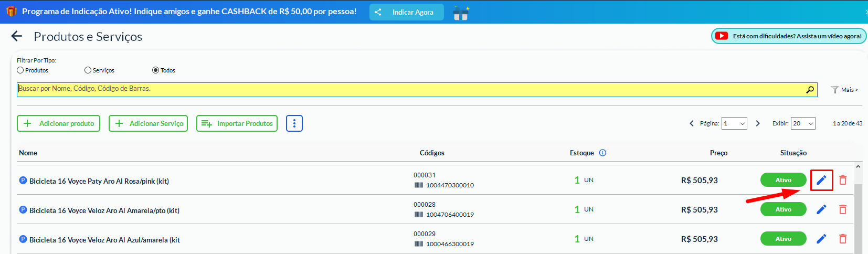This screenshot has width=868, height=254.
Task: Sort by the Nome column header
Action: (28, 153)
